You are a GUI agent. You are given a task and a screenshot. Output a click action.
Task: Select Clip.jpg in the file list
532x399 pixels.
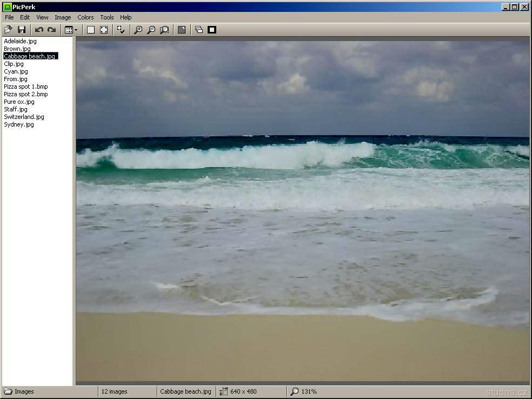[14, 64]
